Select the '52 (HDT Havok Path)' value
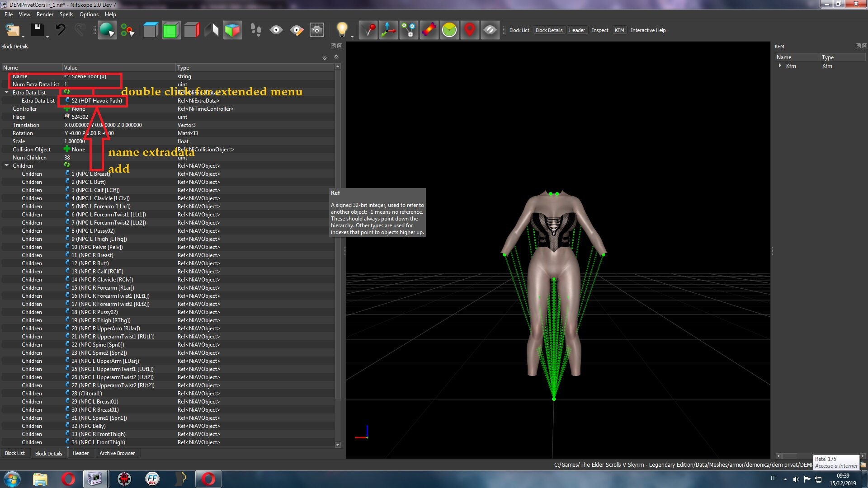Viewport: 868px width, 488px height. coord(96,101)
